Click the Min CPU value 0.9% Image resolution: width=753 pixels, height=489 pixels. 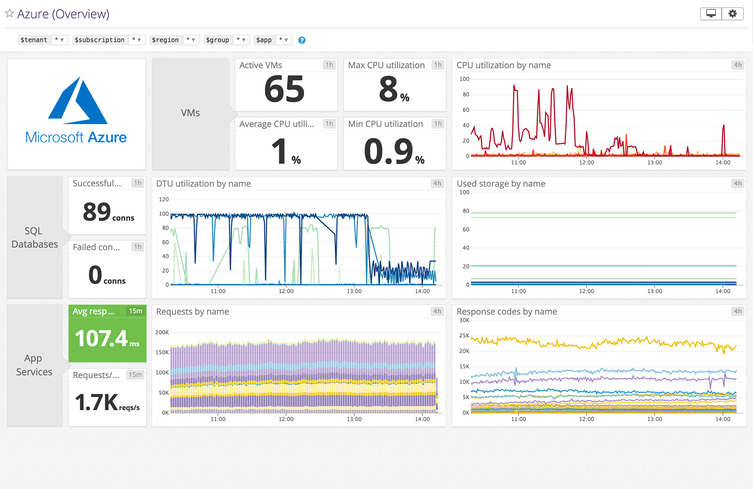[394, 152]
